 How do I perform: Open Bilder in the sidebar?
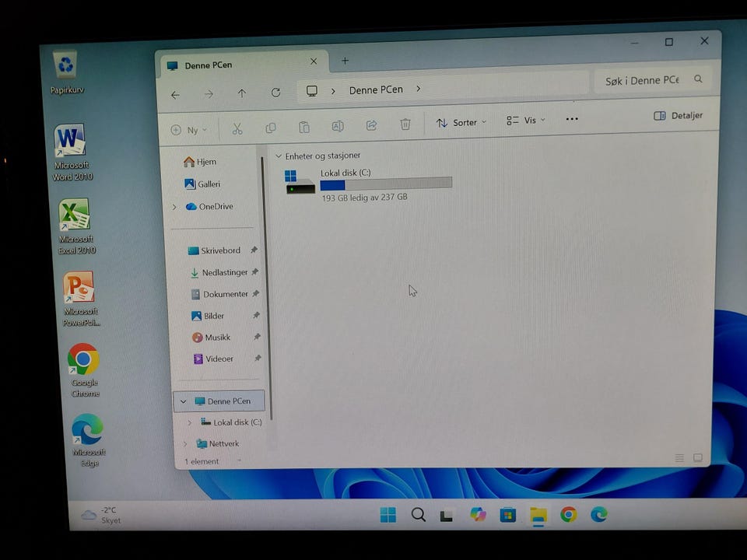tap(207, 316)
